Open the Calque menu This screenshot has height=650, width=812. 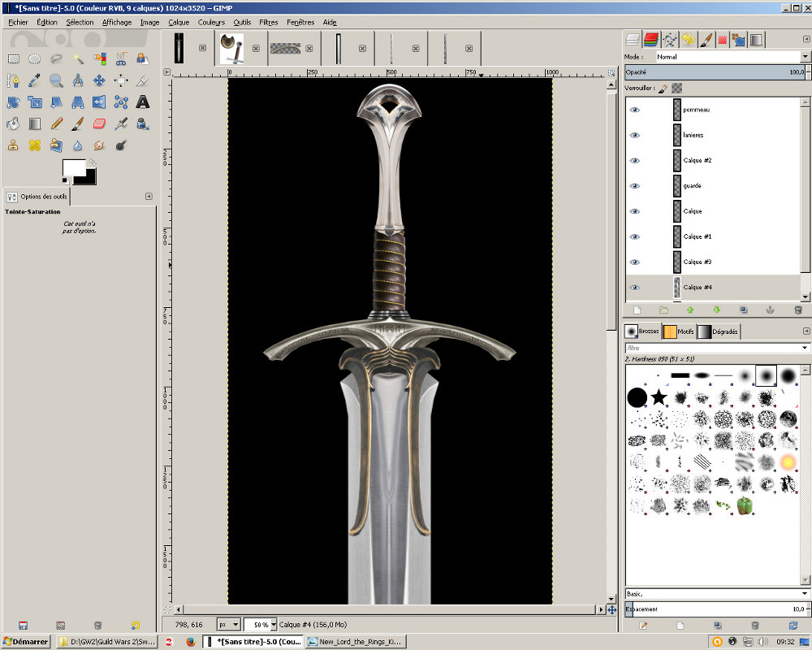point(179,22)
